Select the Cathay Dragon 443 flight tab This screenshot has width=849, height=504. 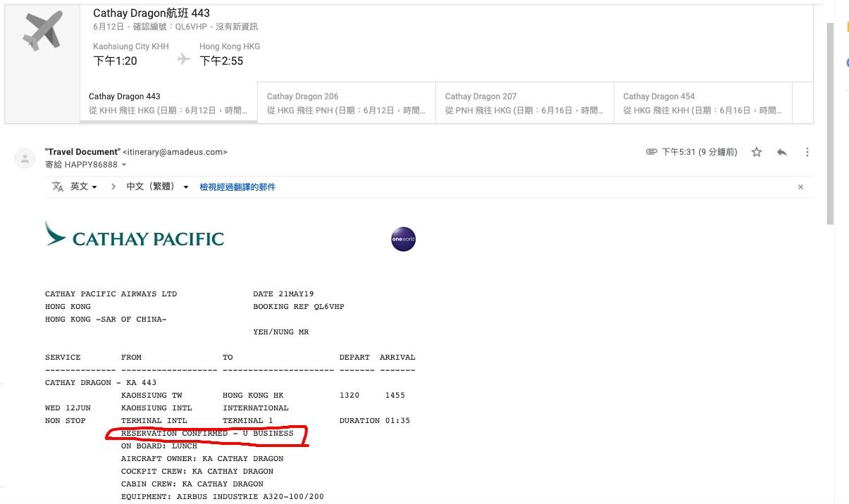pyautogui.click(x=168, y=103)
